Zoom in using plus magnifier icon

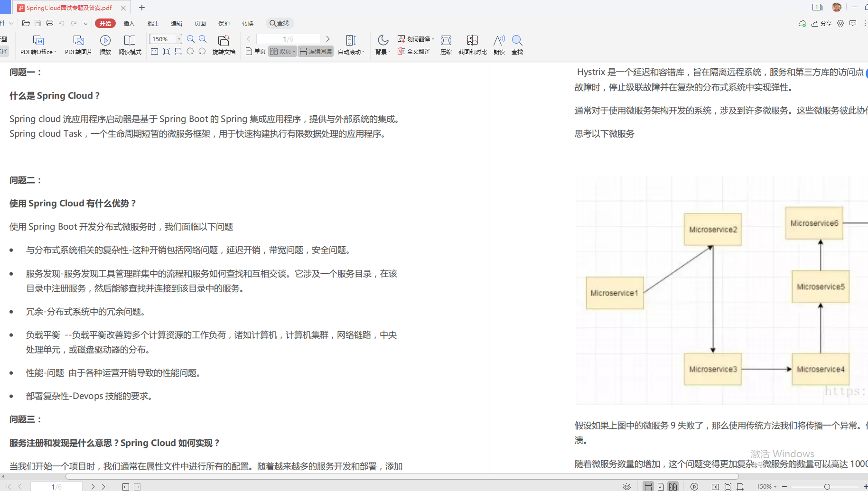coord(203,39)
